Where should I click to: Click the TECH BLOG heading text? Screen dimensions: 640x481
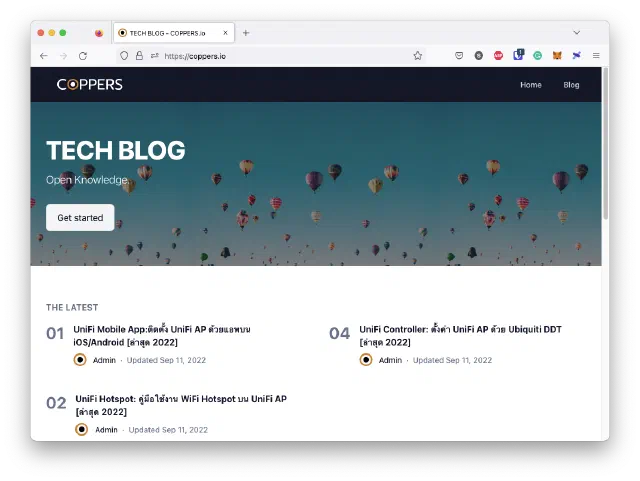click(x=116, y=150)
